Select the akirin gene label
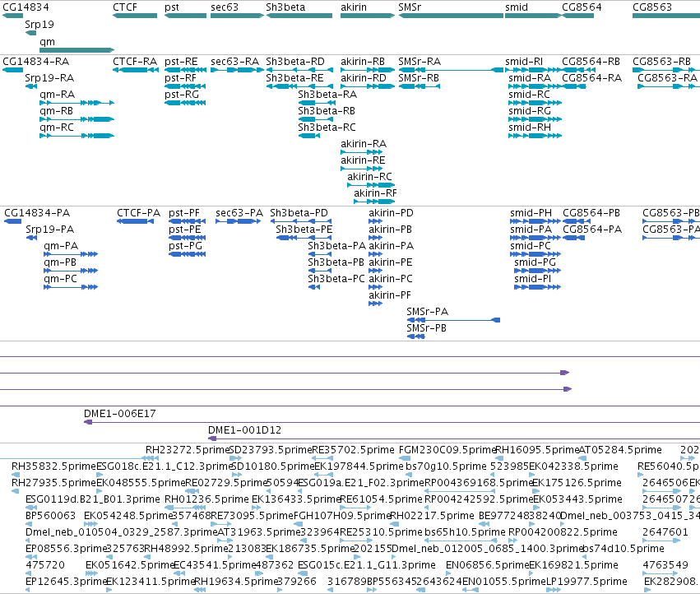700x594 pixels. [354, 7]
